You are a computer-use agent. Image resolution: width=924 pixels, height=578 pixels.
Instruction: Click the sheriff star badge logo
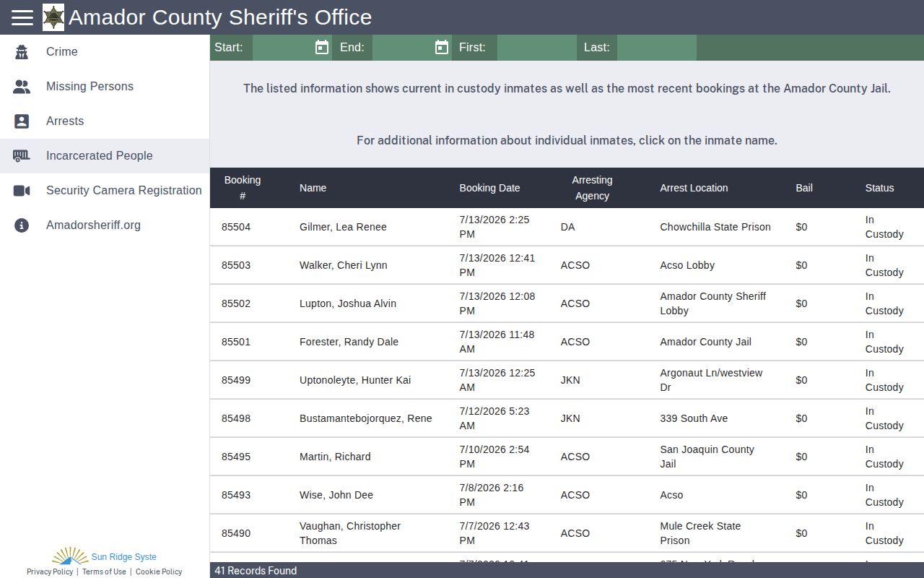(53, 17)
